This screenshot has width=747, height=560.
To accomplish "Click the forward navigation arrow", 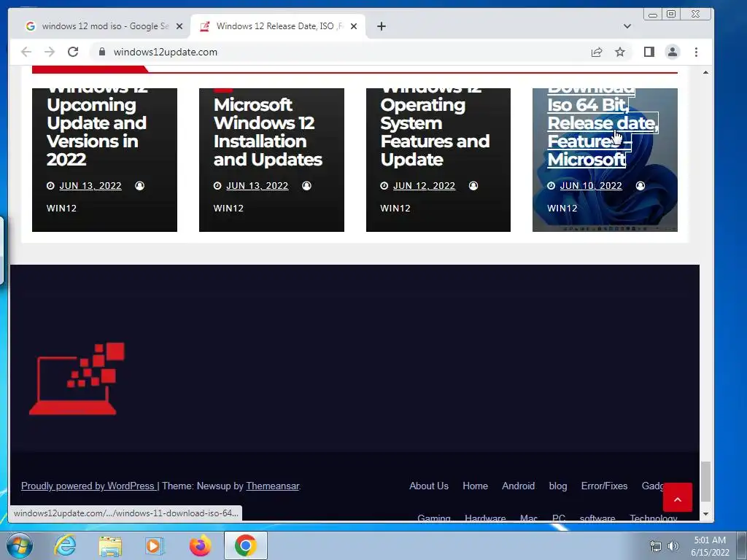I will pyautogui.click(x=50, y=52).
